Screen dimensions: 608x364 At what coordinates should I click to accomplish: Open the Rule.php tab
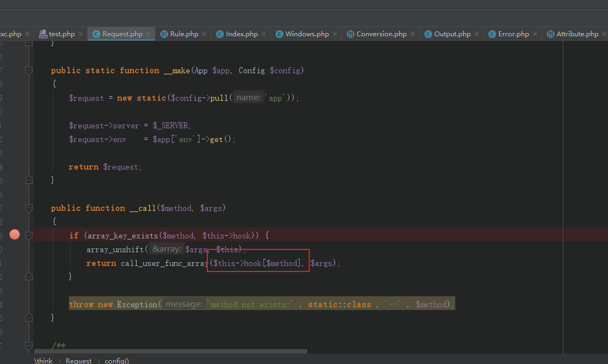pos(183,34)
